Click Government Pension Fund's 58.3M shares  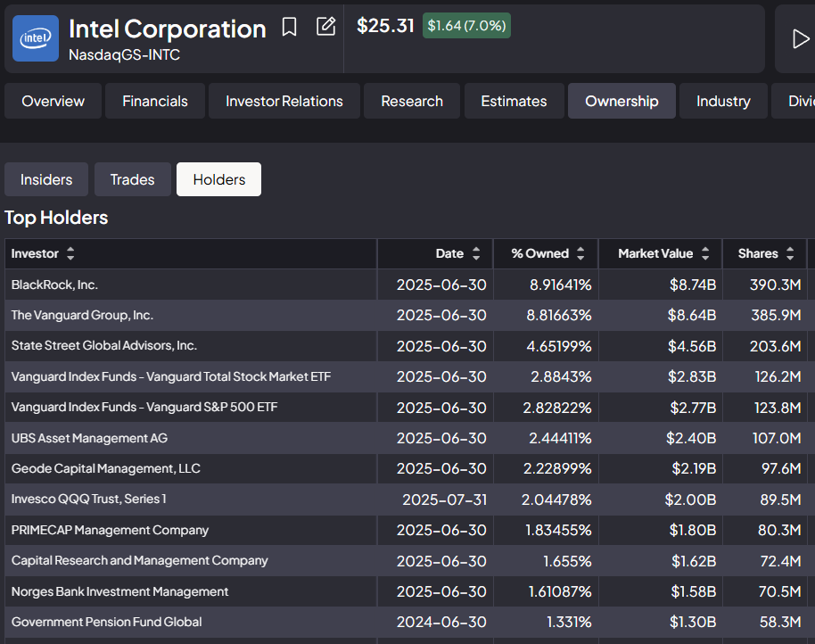780,623
